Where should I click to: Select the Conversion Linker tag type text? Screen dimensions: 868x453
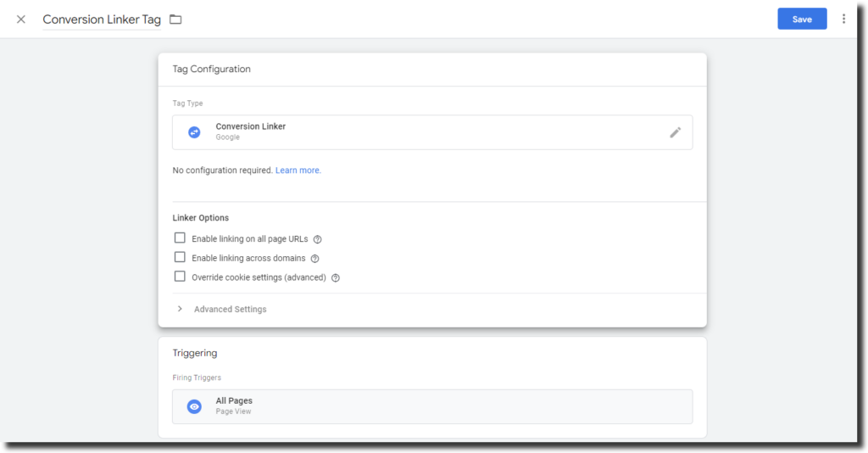[251, 126]
